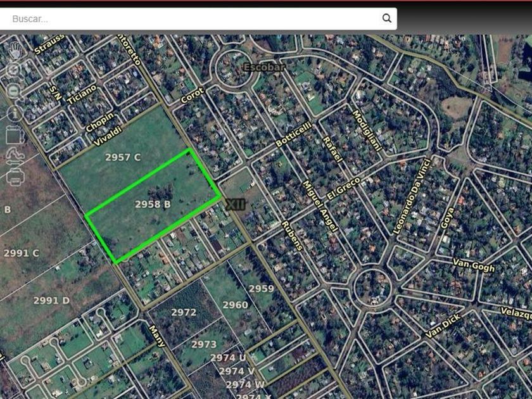The image size is (532, 399).
Task: Select the pan hand tool
Action: [15, 51]
